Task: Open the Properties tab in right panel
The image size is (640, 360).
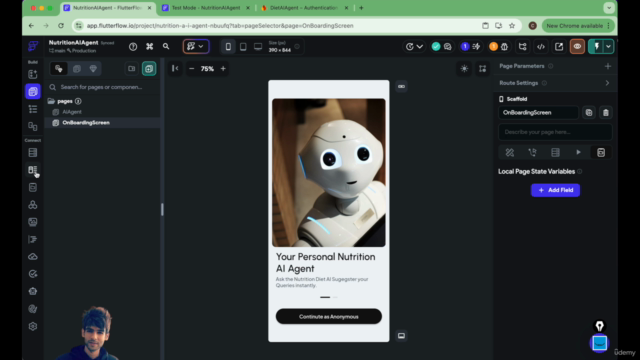Action: pyautogui.click(x=509, y=153)
